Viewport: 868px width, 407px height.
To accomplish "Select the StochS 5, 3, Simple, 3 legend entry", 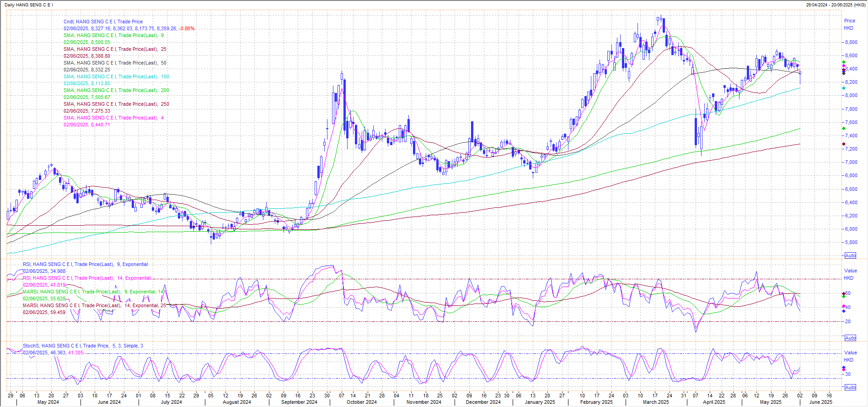I will click(x=83, y=346).
